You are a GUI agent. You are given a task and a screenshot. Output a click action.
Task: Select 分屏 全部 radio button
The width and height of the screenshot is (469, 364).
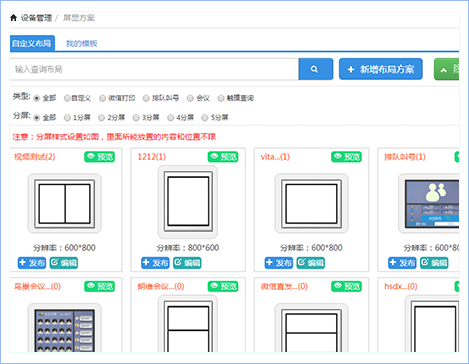pos(37,118)
